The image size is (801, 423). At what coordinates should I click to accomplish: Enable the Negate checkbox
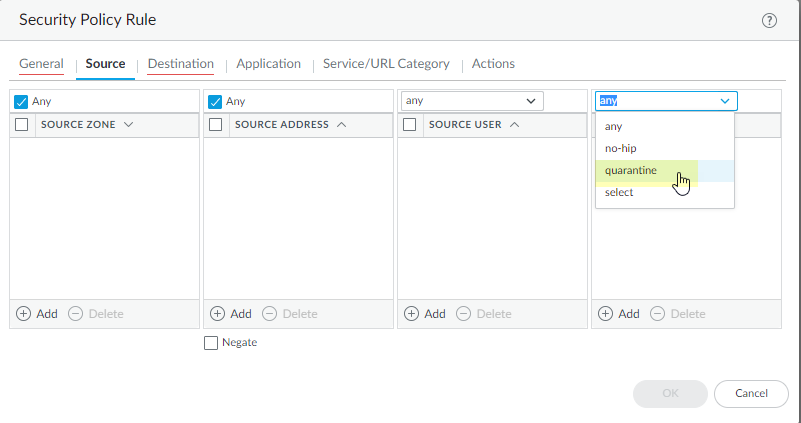[x=211, y=343]
